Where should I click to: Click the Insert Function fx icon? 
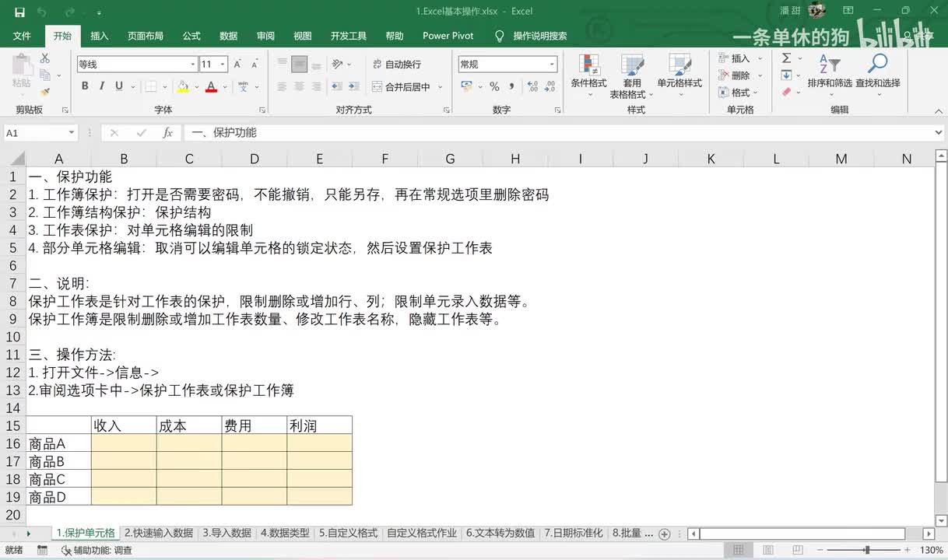(x=167, y=133)
